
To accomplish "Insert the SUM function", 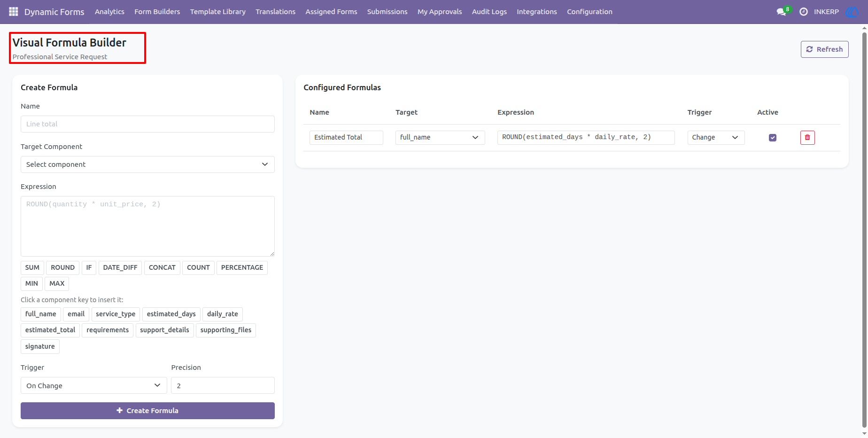I will pos(32,268).
